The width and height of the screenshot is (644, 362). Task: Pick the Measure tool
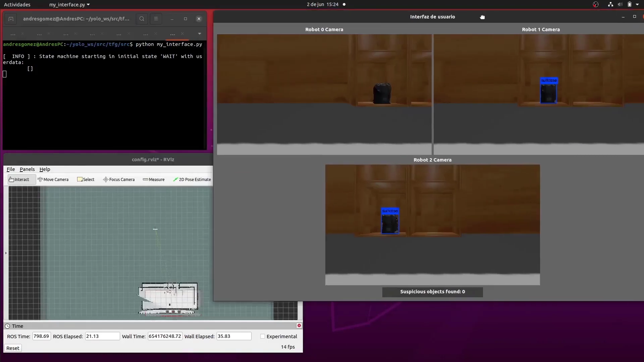click(154, 180)
